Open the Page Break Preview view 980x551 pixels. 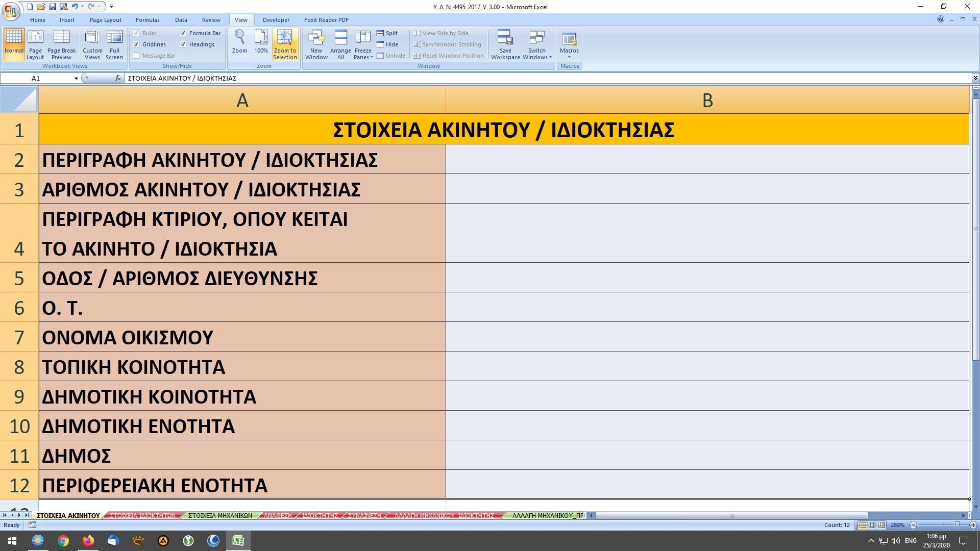pos(61,44)
